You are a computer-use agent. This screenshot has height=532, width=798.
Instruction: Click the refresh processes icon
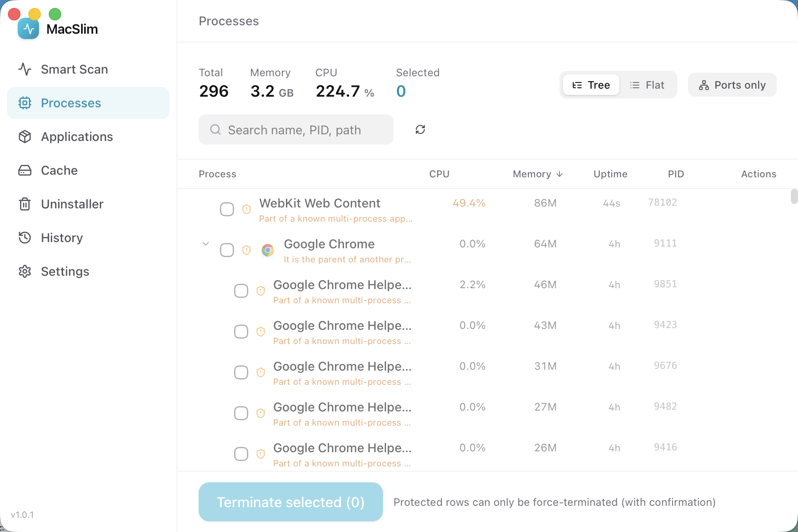click(x=420, y=129)
